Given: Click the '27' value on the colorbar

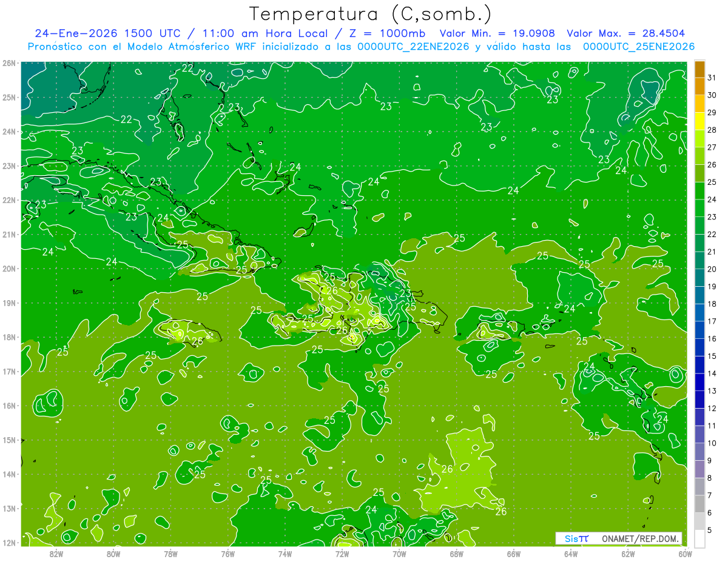Looking at the screenshot, I should point(712,147).
